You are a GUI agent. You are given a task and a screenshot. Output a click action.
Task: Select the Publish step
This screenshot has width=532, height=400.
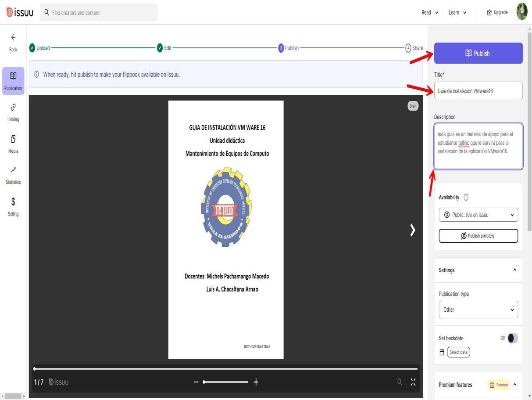(288, 48)
